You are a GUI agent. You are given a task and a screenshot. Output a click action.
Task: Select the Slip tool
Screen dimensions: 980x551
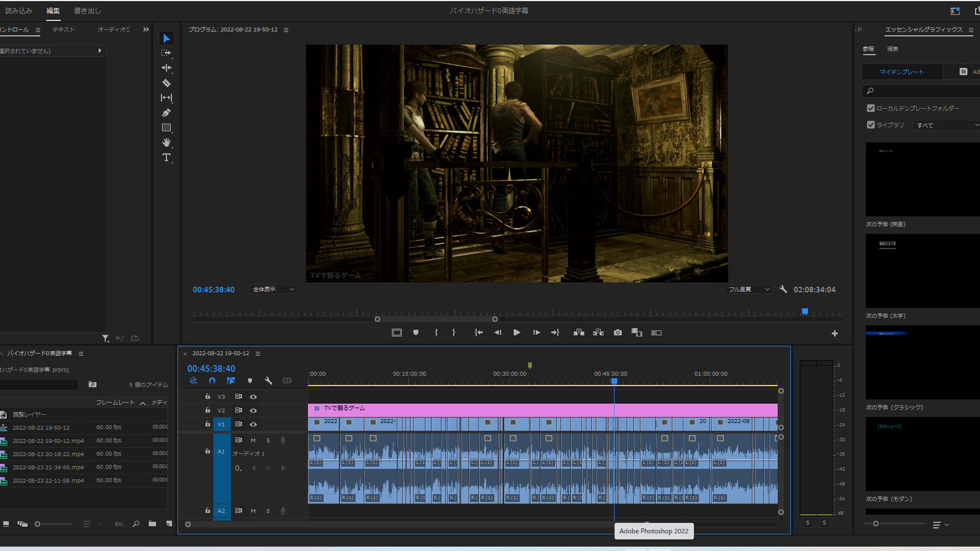coord(166,98)
